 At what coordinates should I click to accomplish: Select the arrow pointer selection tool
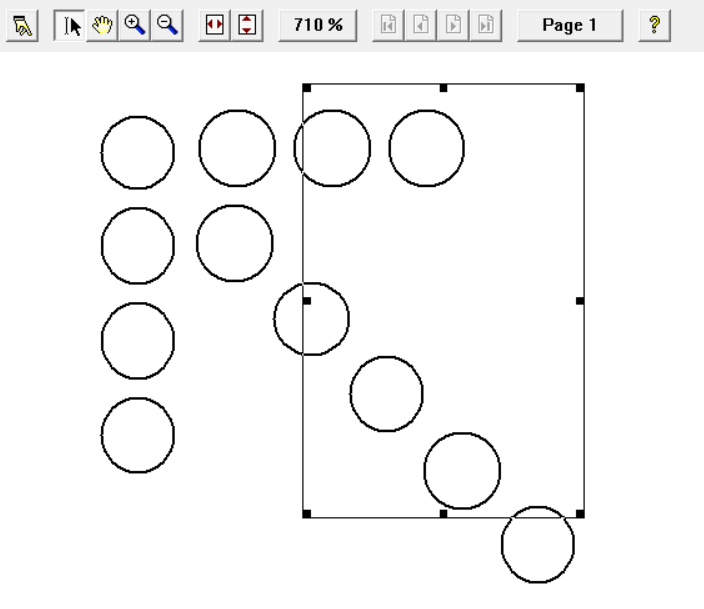69,25
